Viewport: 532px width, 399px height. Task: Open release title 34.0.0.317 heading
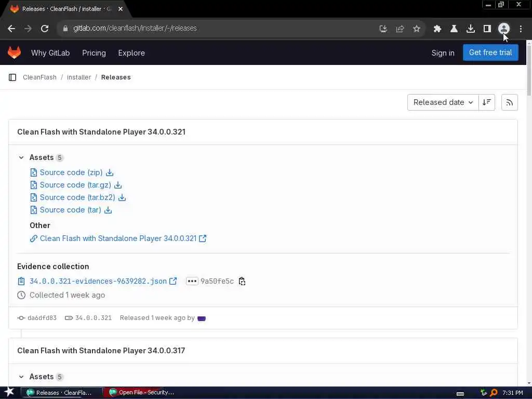click(x=101, y=351)
